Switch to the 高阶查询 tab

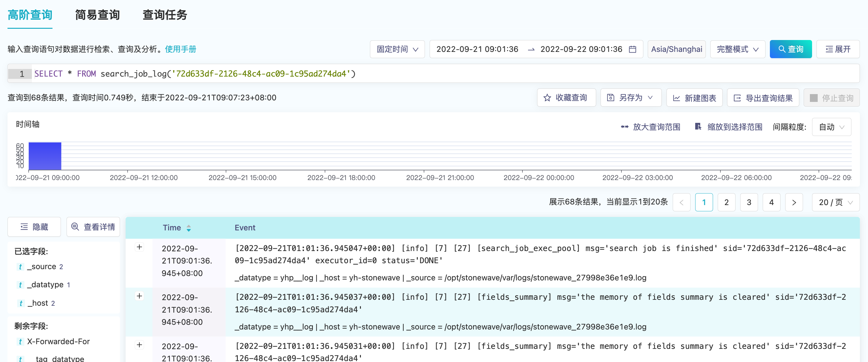coord(30,15)
